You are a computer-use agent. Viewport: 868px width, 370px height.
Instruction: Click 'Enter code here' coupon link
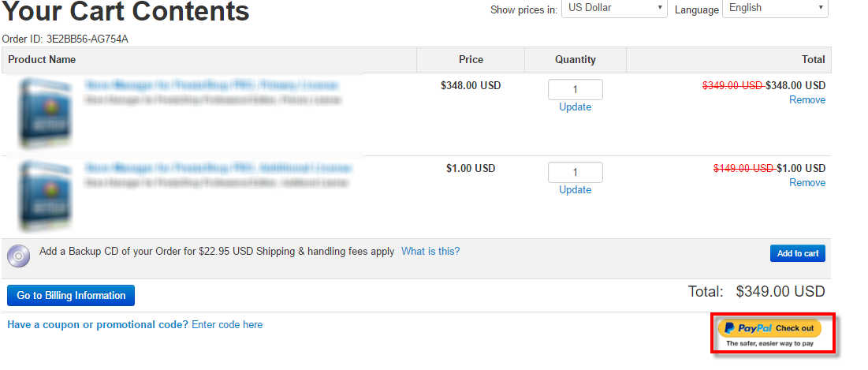tap(227, 324)
